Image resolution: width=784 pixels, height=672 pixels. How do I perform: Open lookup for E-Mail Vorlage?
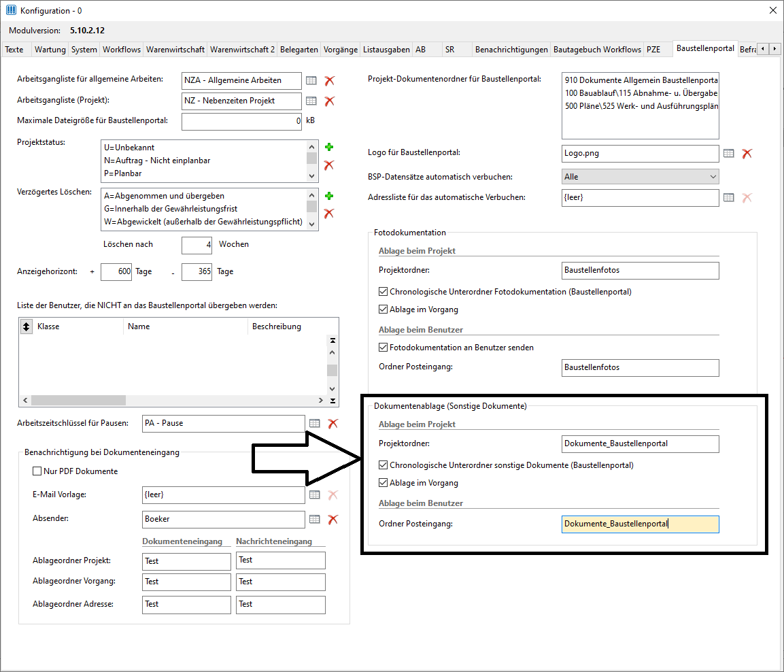pyautogui.click(x=315, y=495)
